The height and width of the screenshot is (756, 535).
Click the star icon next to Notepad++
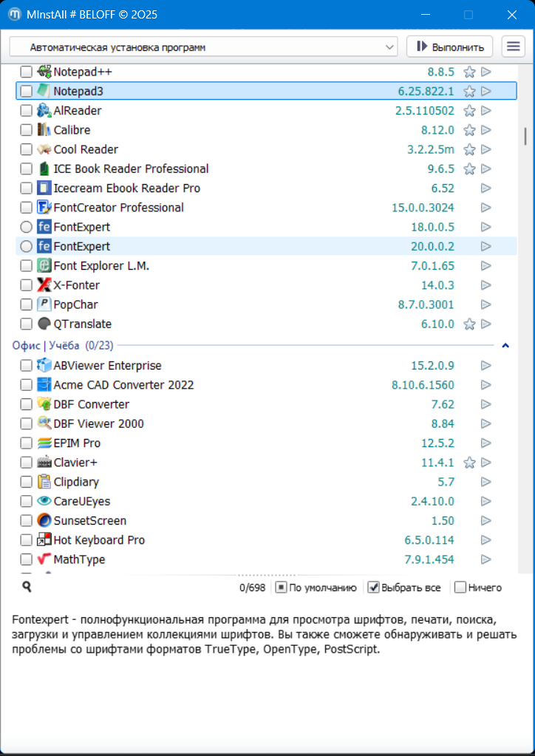click(468, 72)
